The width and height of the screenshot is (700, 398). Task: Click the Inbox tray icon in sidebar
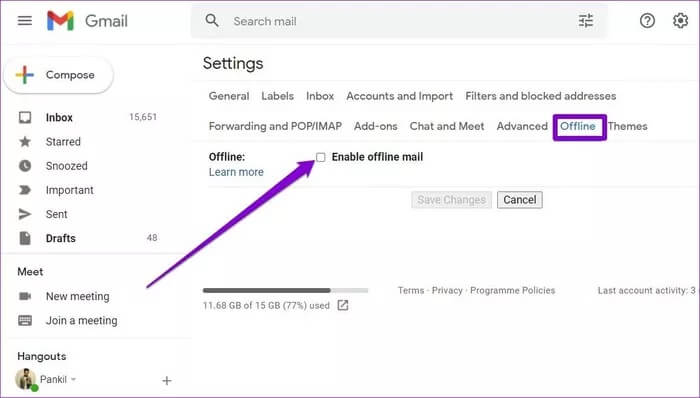[25, 117]
